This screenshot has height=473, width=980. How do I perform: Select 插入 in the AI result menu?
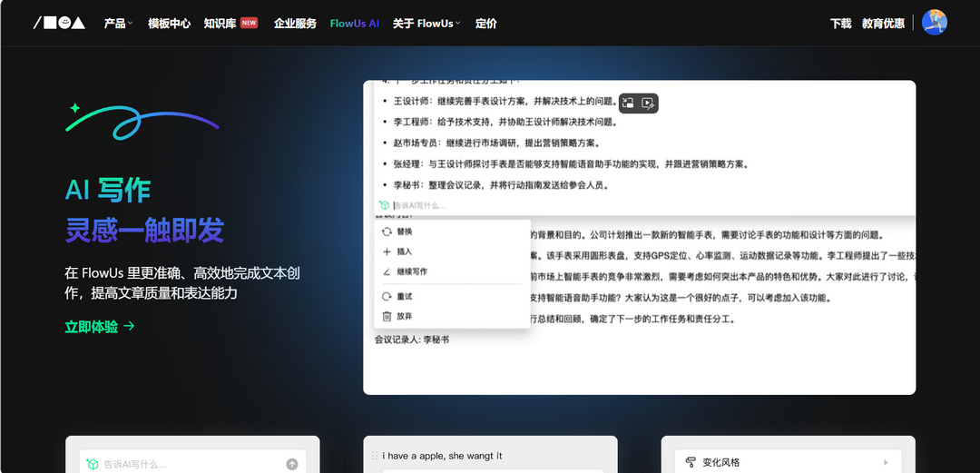pos(453,251)
